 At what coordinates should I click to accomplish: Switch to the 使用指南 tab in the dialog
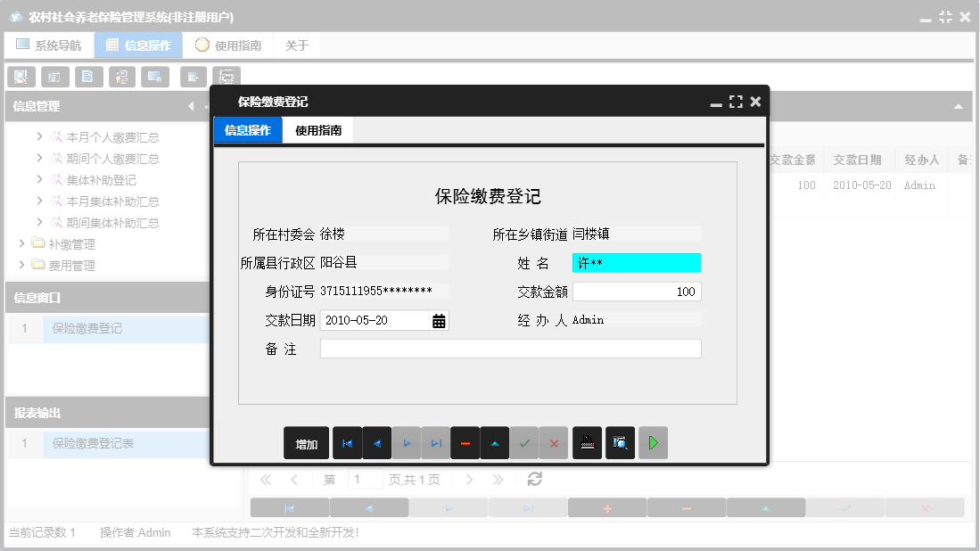319,129
